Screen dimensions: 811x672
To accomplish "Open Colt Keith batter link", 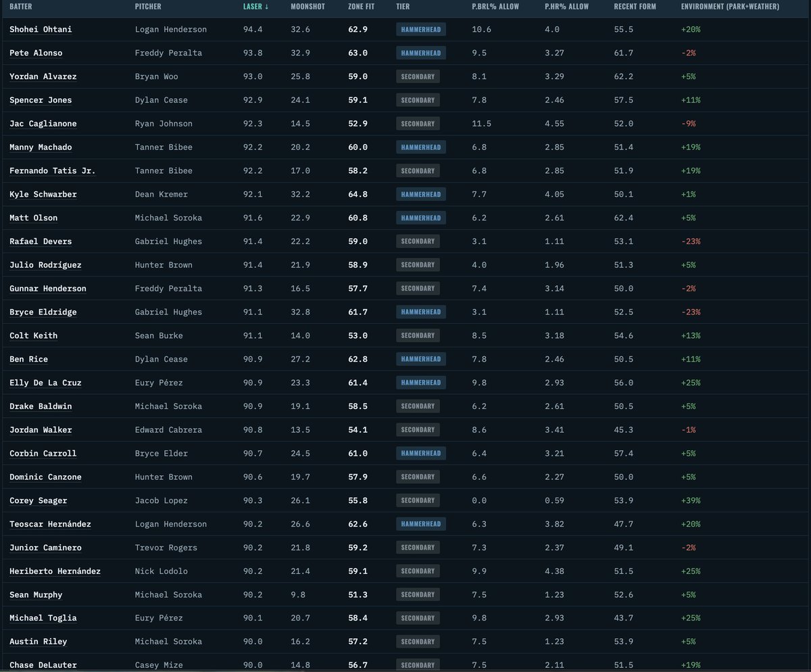I will (x=34, y=336).
